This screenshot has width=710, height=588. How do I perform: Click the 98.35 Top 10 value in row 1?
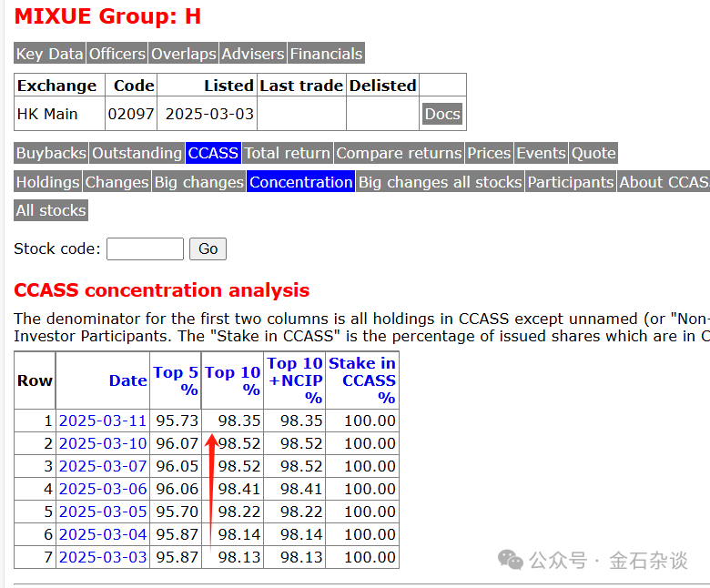pos(239,421)
